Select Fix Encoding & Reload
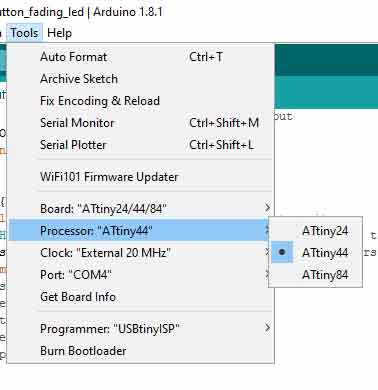 (140, 101)
